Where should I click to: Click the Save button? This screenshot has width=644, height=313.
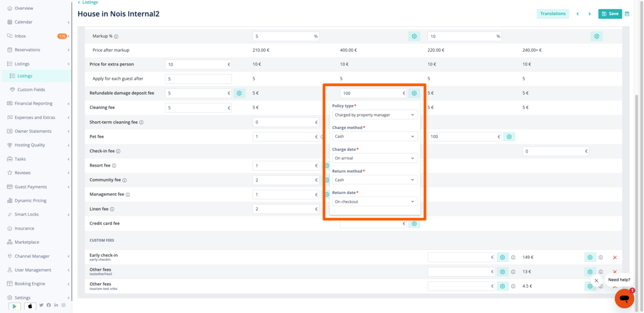[x=609, y=14]
